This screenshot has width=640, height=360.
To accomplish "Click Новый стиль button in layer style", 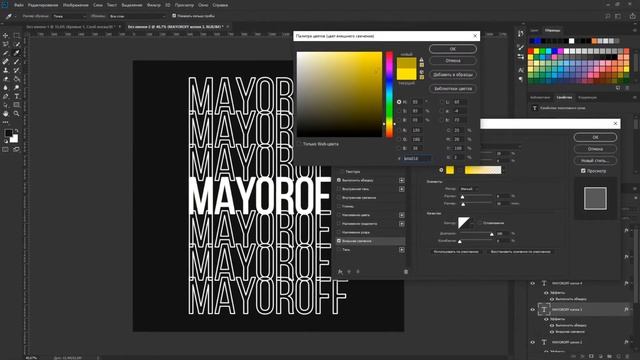I will coord(595,161).
